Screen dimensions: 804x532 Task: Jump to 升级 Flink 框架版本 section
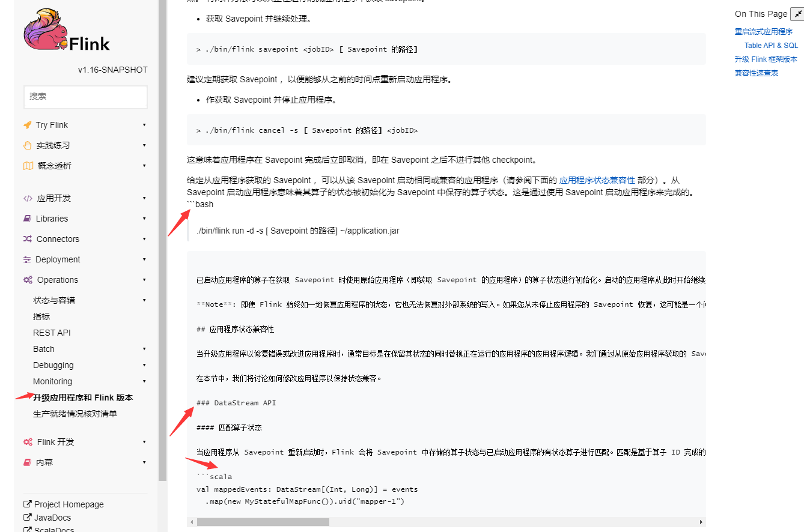(x=766, y=59)
